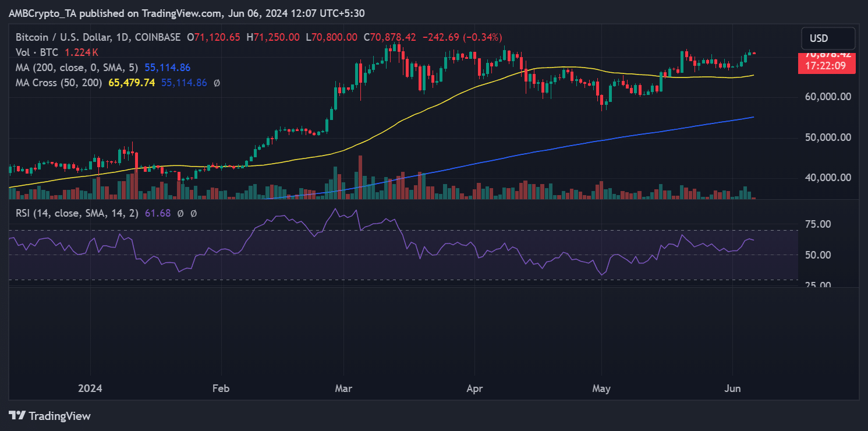868x431 pixels.
Task: Click the Feb label on time axis
Action: (221, 388)
